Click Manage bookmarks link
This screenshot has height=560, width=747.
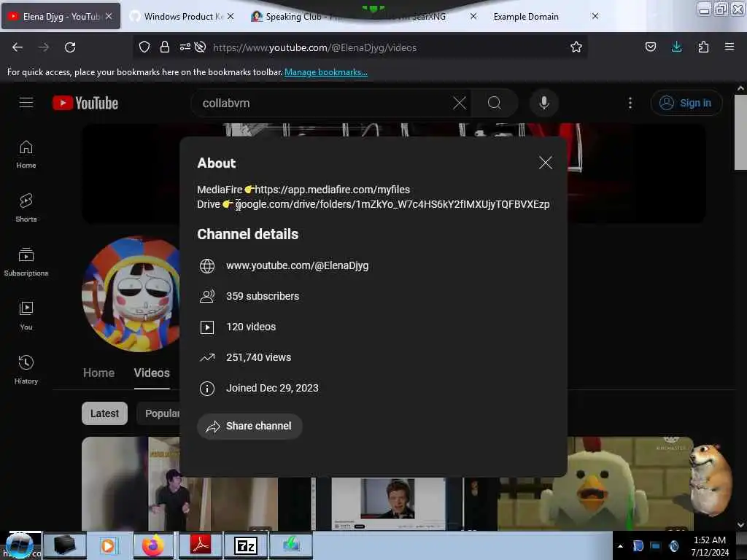pos(326,72)
